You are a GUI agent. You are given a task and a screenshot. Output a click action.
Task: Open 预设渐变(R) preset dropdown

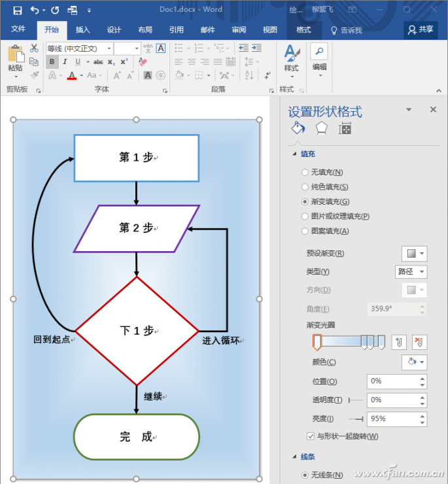click(415, 253)
